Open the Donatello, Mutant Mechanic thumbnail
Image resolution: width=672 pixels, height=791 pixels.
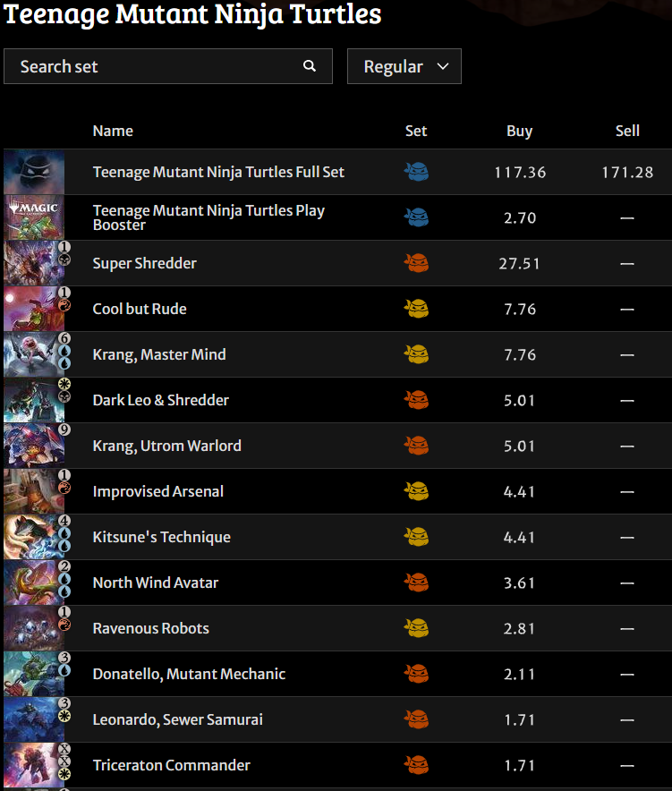34,674
